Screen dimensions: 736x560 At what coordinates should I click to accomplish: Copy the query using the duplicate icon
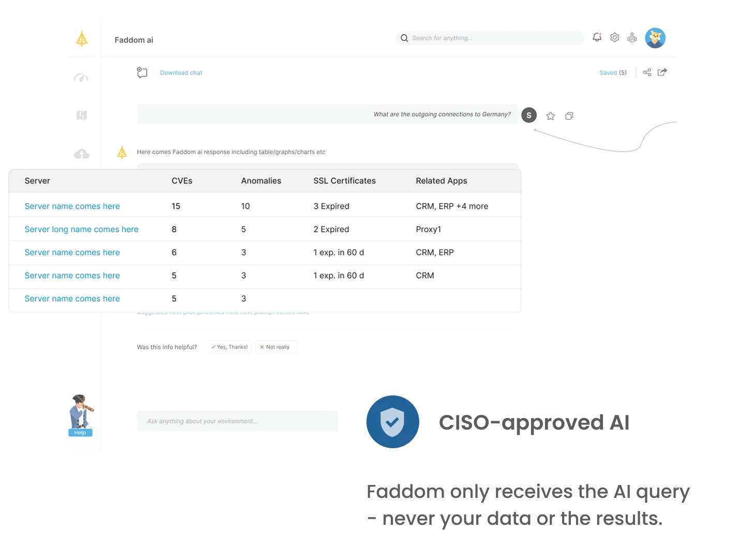point(569,116)
